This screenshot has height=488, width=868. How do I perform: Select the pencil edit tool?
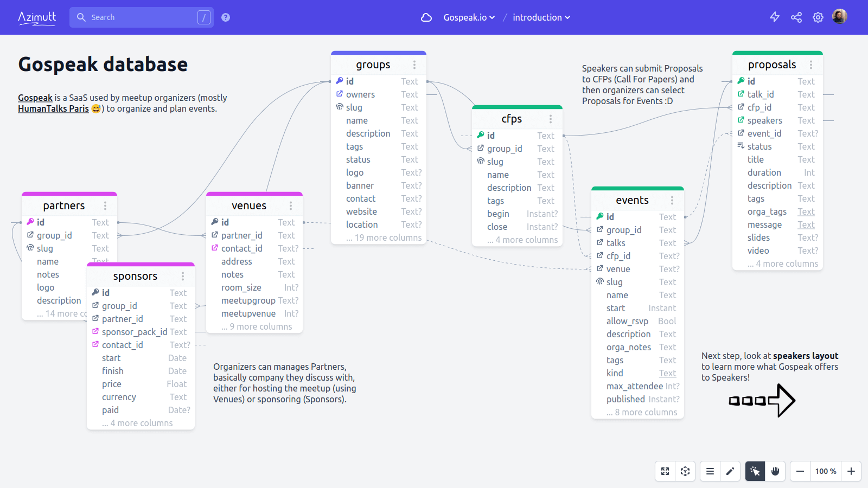pyautogui.click(x=730, y=471)
